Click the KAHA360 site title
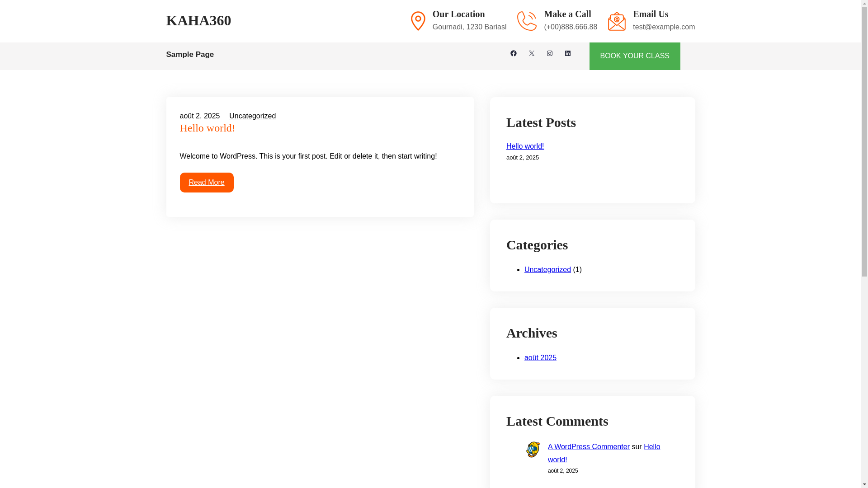The image size is (868, 488). [x=198, y=20]
